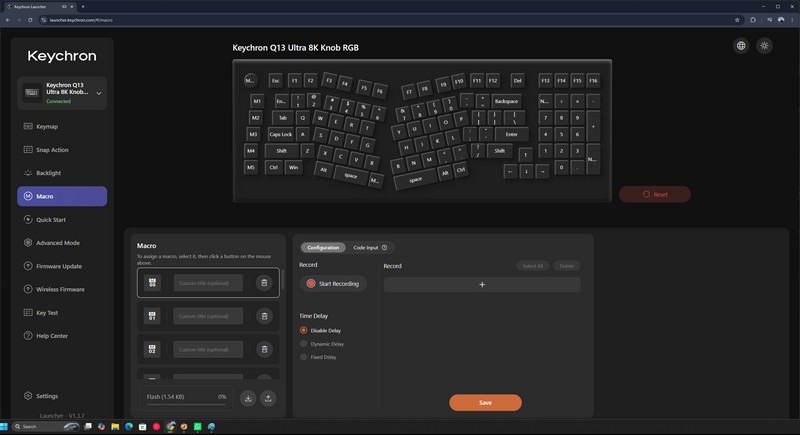
Task: Open Task View from taskbar
Action: point(88,426)
